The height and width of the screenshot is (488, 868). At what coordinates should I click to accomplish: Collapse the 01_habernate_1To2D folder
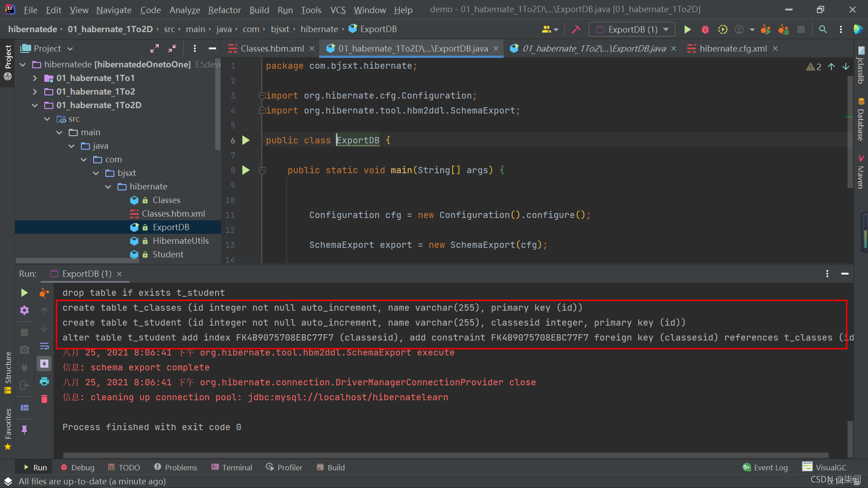pyautogui.click(x=35, y=105)
